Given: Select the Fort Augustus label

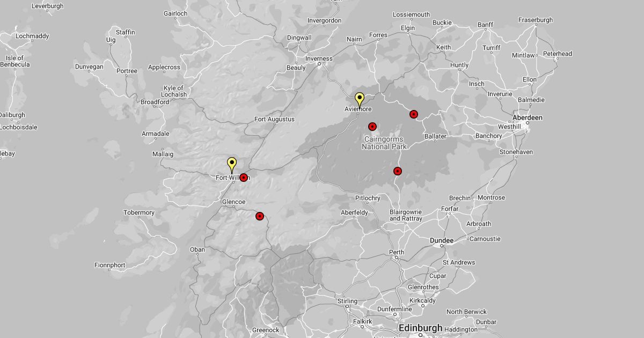Looking at the screenshot, I should point(274,119).
